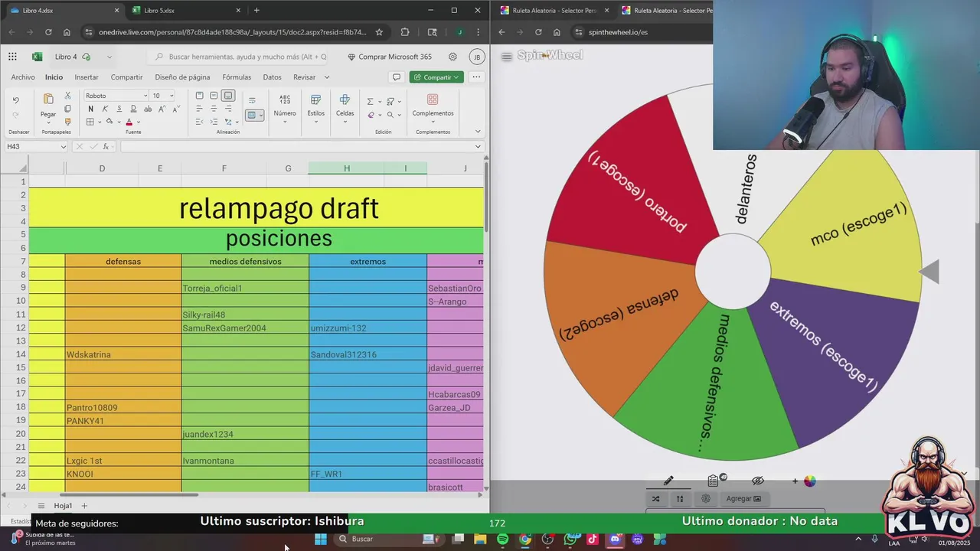Add a new sheet with plus button

[84, 506]
